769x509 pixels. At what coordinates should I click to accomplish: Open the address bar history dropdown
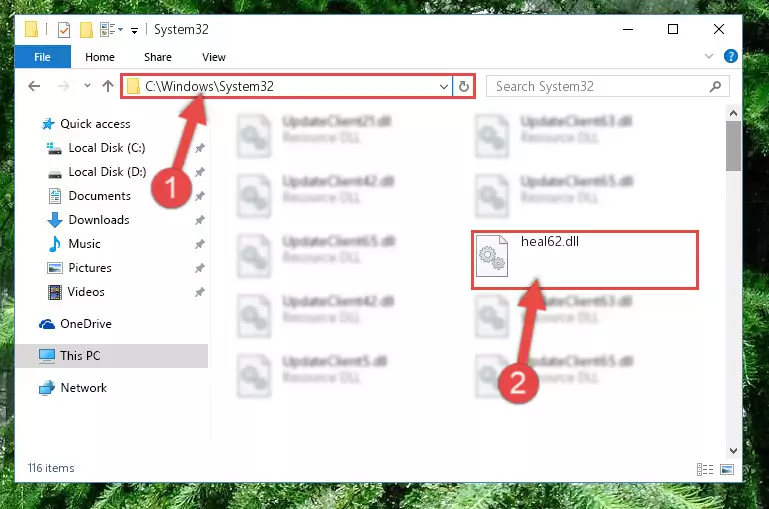tap(443, 87)
